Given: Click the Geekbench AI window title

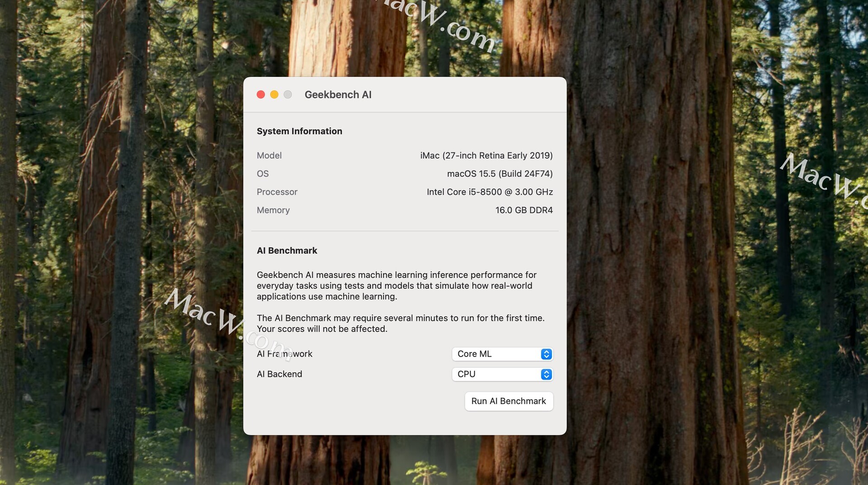Looking at the screenshot, I should [x=338, y=95].
